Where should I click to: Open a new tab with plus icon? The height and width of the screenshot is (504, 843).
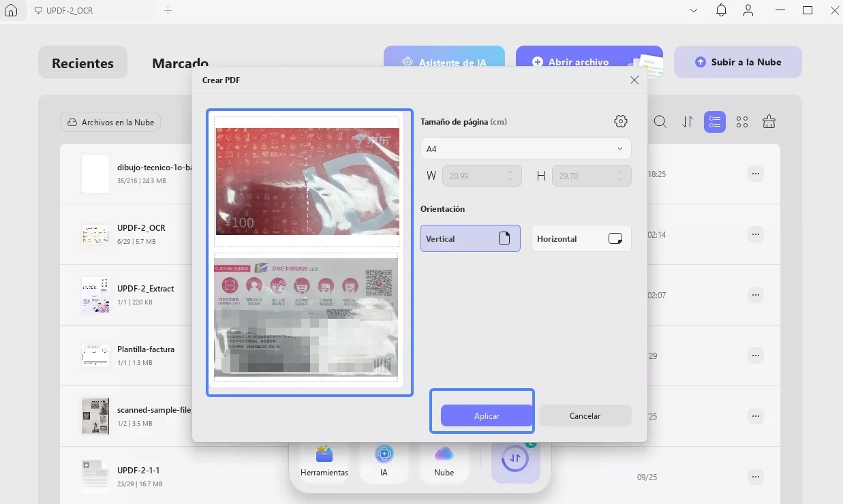pyautogui.click(x=168, y=10)
